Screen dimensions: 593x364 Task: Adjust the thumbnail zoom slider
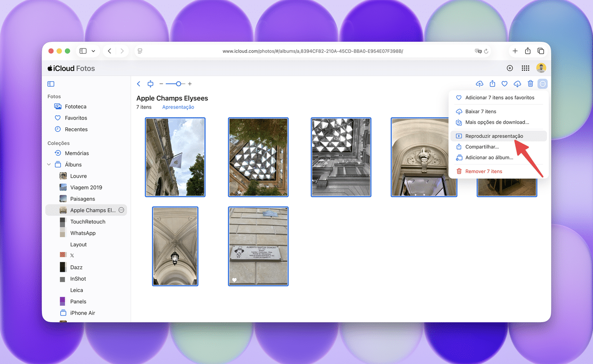point(176,84)
